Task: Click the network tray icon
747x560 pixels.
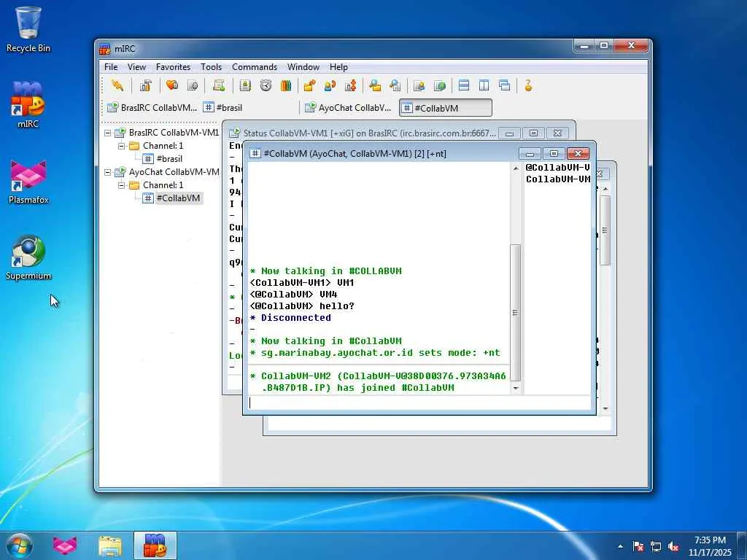Action: (x=656, y=547)
